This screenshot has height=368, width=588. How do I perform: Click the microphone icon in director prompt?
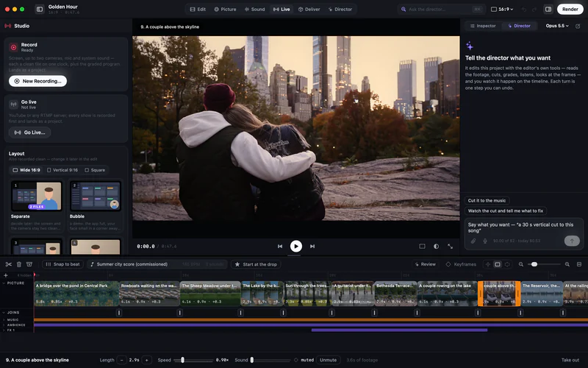(x=485, y=241)
